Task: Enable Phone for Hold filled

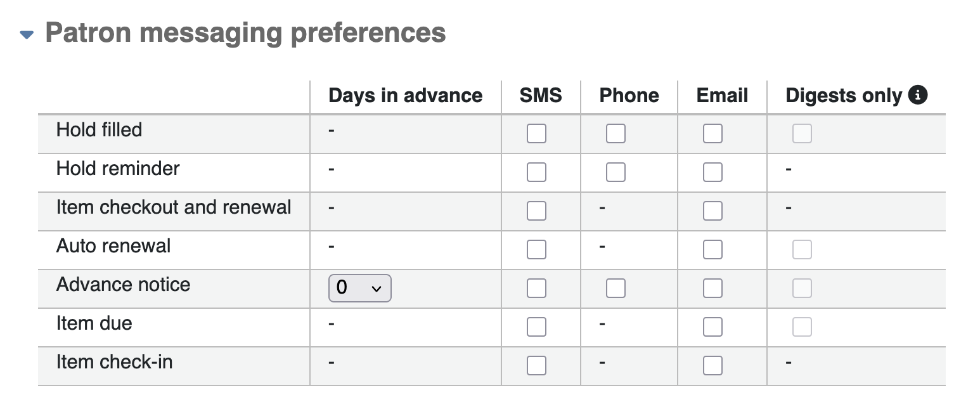Action: coord(615,134)
